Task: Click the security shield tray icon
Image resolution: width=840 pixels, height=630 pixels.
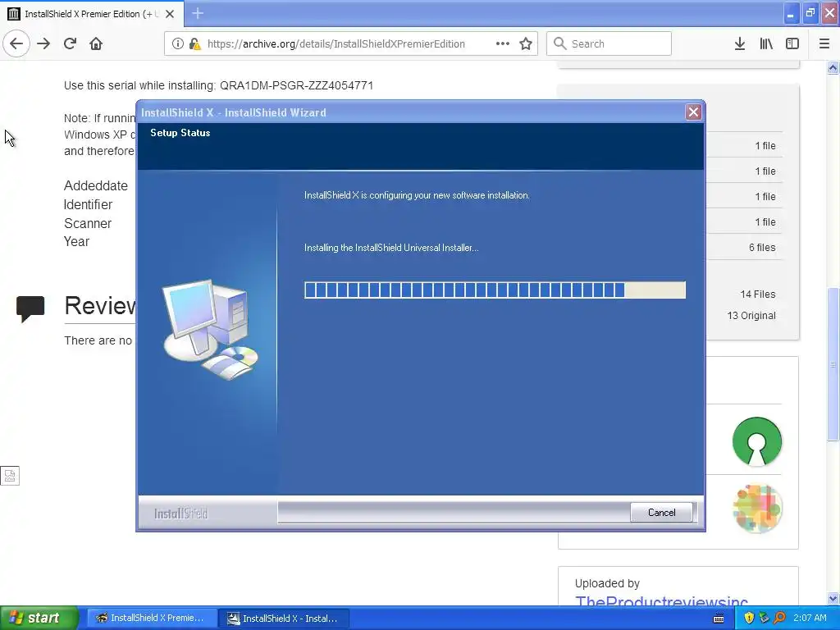Action: pos(749,618)
